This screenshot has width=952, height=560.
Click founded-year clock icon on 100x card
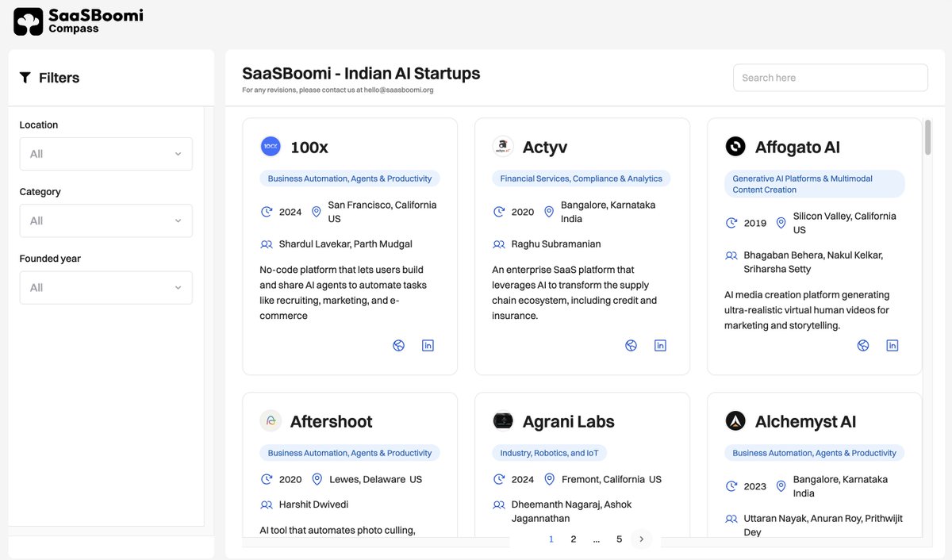pos(267,212)
